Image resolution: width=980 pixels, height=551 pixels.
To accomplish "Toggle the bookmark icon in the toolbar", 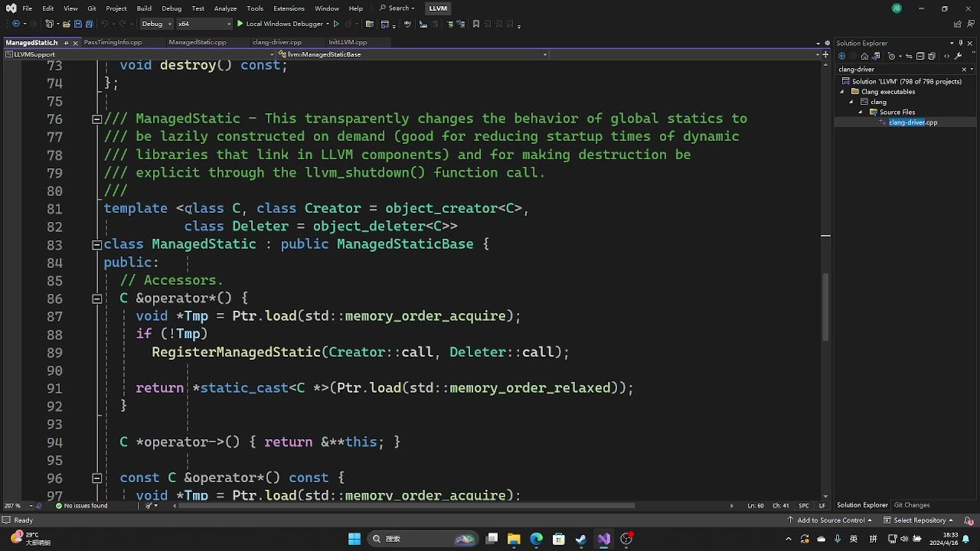I will click(475, 24).
